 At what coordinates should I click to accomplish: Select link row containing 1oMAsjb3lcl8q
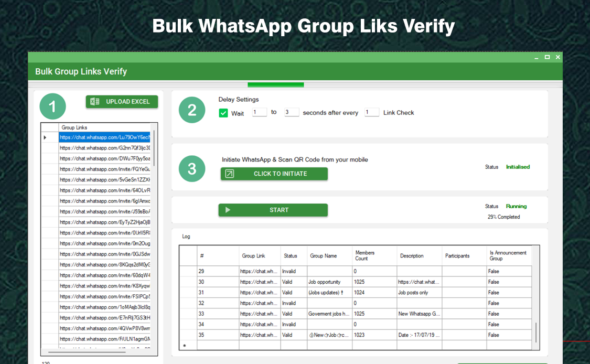click(x=104, y=307)
